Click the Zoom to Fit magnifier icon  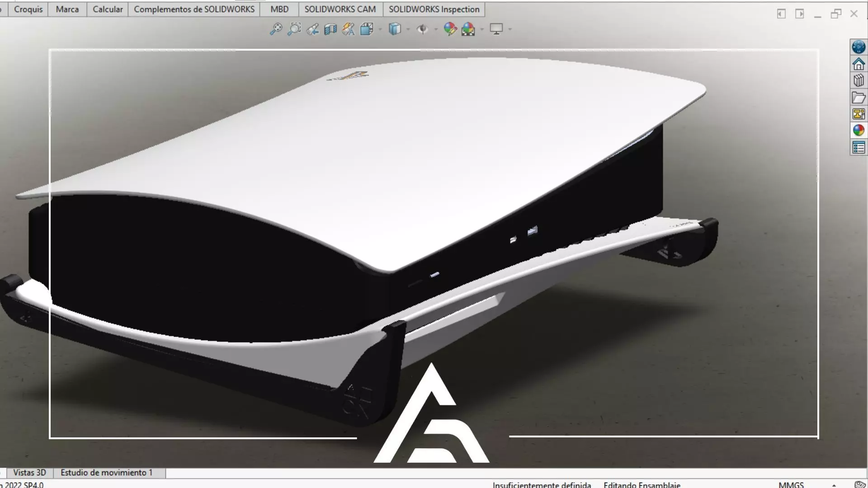[x=276, y=29]
